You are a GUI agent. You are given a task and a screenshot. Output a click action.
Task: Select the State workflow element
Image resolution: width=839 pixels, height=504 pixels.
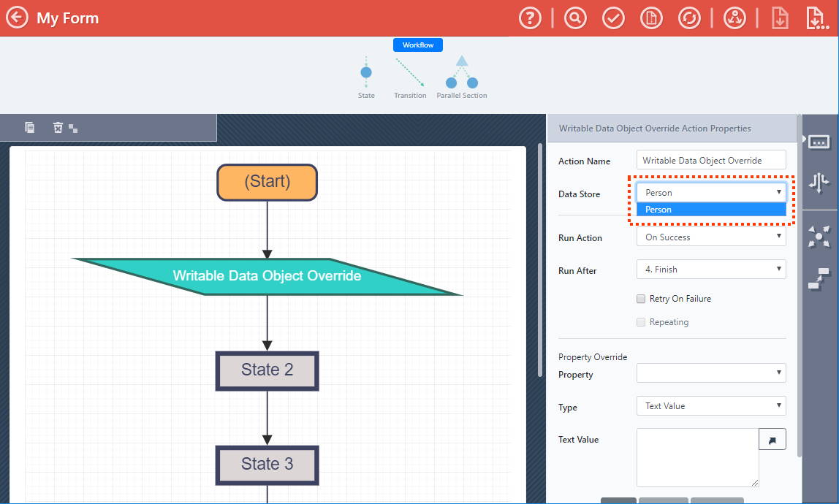366,77
